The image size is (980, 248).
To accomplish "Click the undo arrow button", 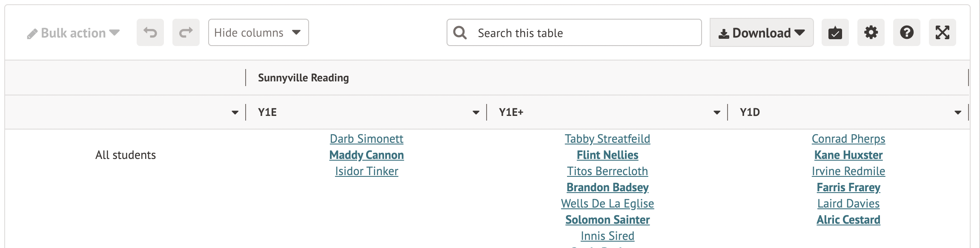I will [150, 32].
